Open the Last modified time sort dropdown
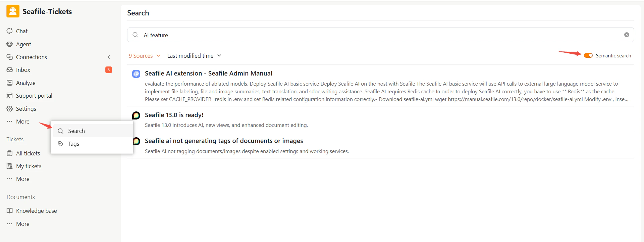The image size is (644, 242). 194,56
